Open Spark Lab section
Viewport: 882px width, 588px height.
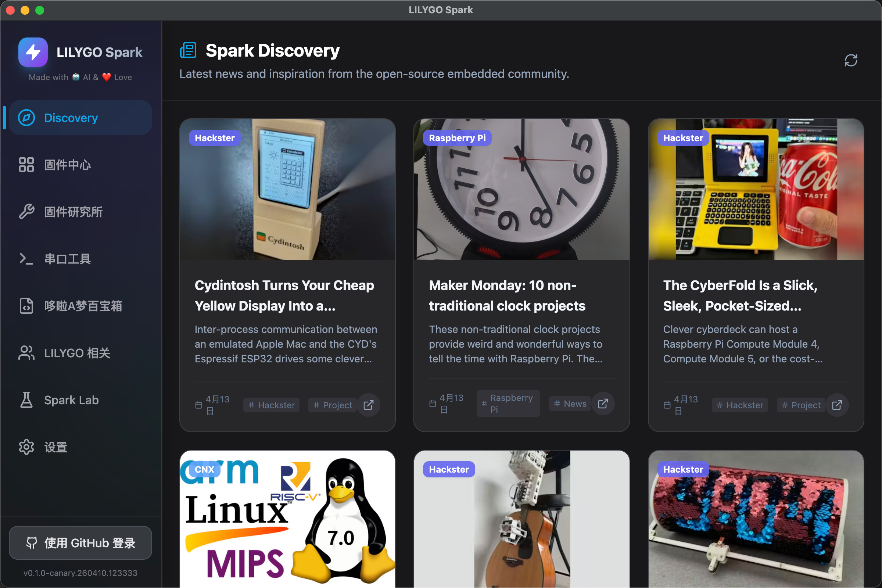80,400
